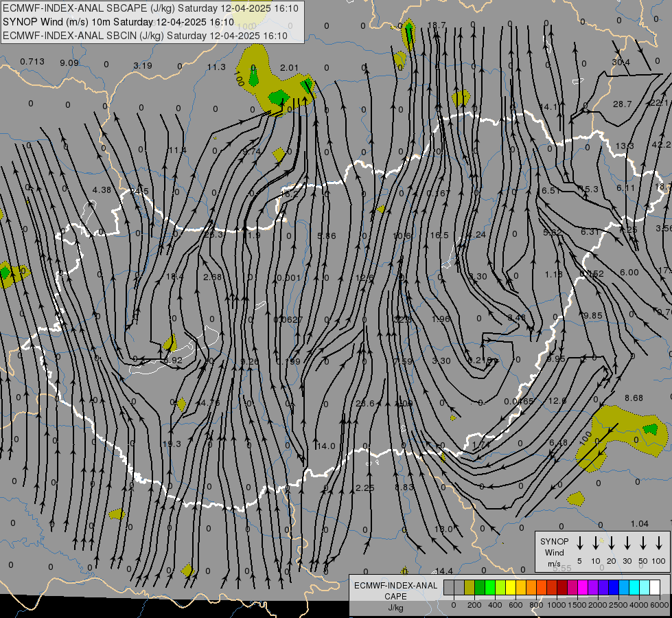Click the 9.09 value on the map

(x=69, y=63)
